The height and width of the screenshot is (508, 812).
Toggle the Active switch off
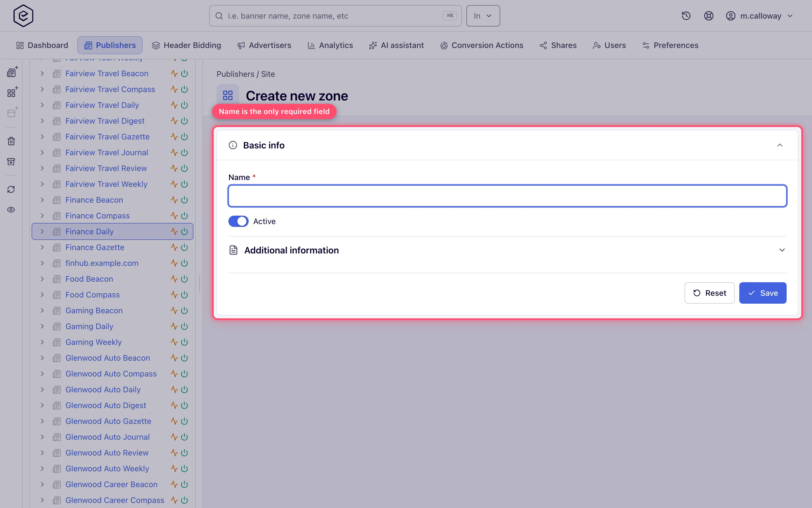pyautogui.click(x=238, y=222)
